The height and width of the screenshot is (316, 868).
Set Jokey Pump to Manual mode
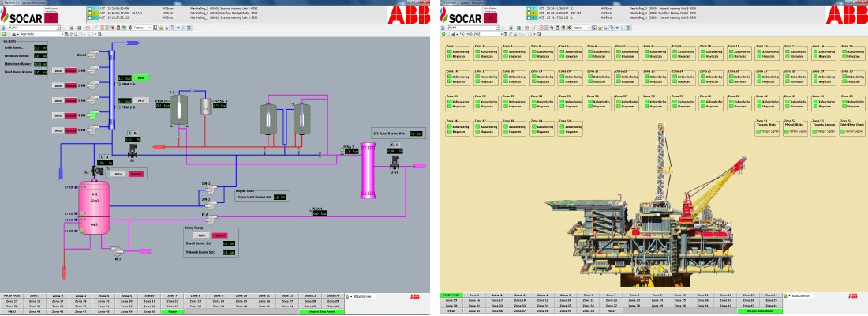click(220, 236)
